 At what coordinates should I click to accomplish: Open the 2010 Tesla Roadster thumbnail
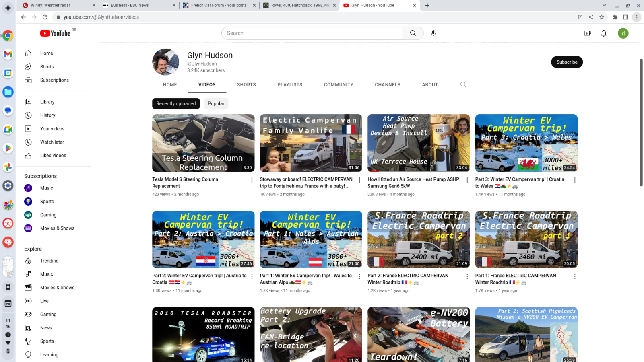(203, 335)
